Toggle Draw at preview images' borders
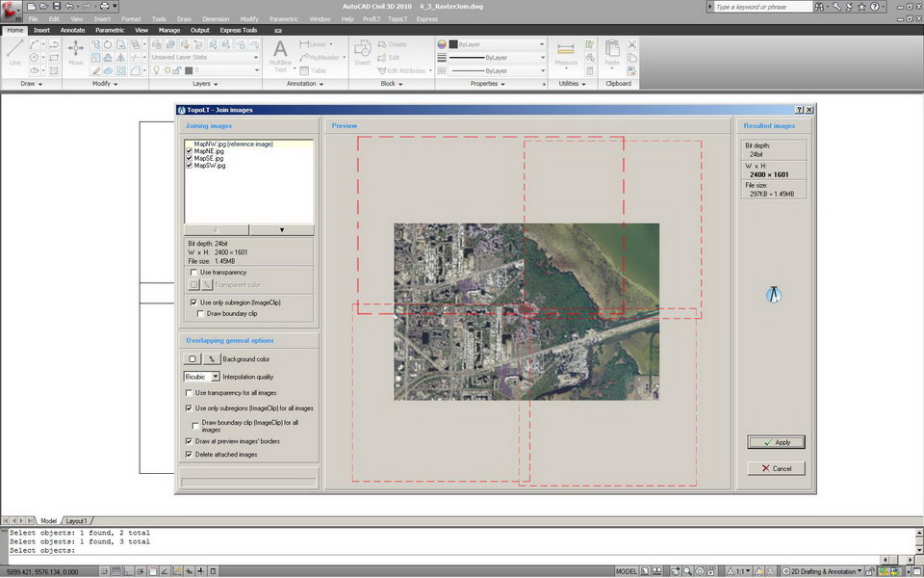924x578 pixels. 189,440
